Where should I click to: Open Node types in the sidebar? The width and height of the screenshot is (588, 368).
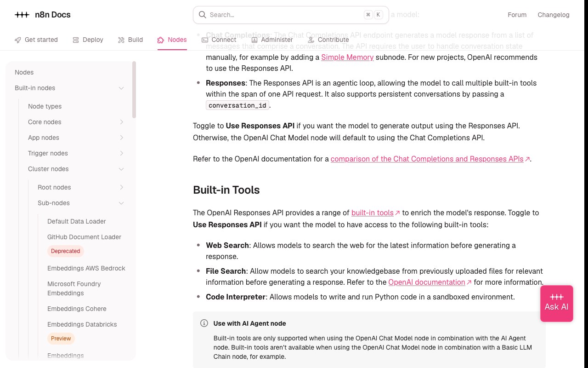click(x=45, y=106)
